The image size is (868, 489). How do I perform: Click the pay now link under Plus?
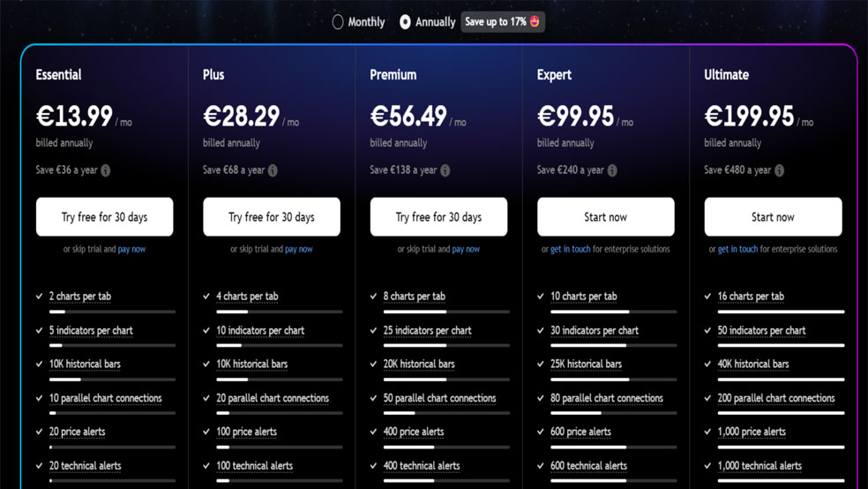pos(299,249)
